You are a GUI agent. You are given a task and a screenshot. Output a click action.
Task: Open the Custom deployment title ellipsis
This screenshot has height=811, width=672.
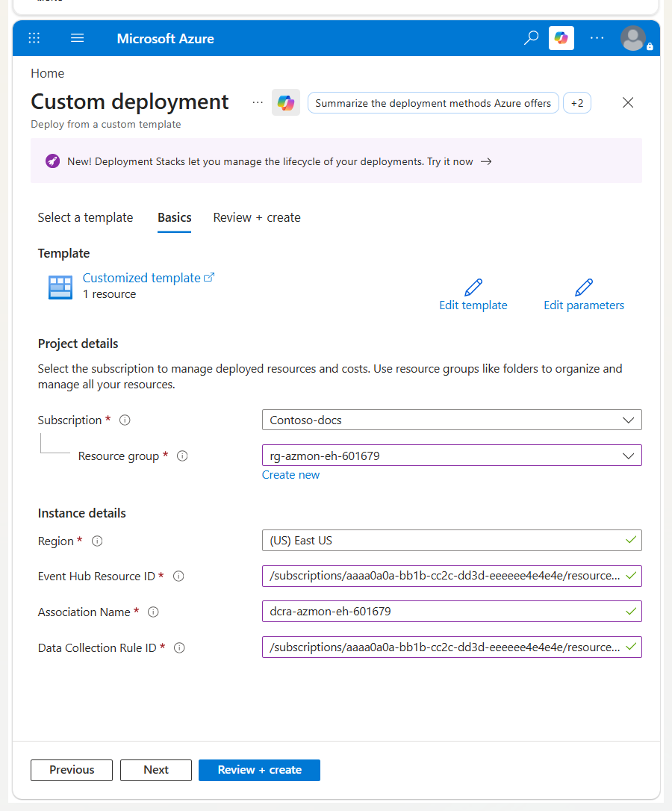pyautogui.click(x=258, y=102)
